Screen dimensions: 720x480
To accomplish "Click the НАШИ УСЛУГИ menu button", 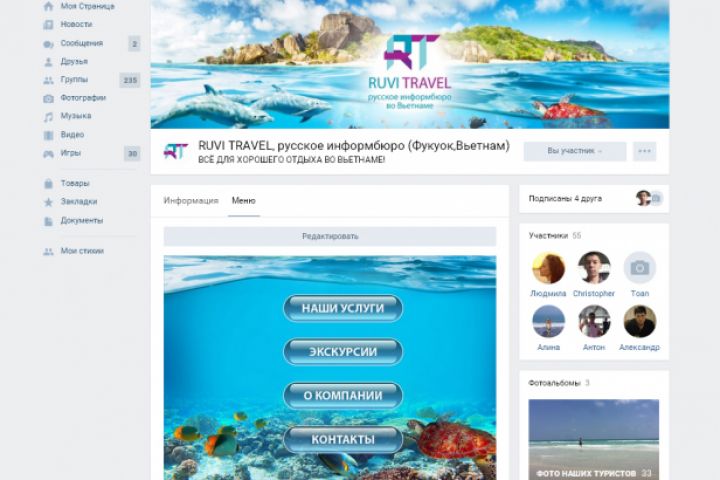I will (343, 308).
